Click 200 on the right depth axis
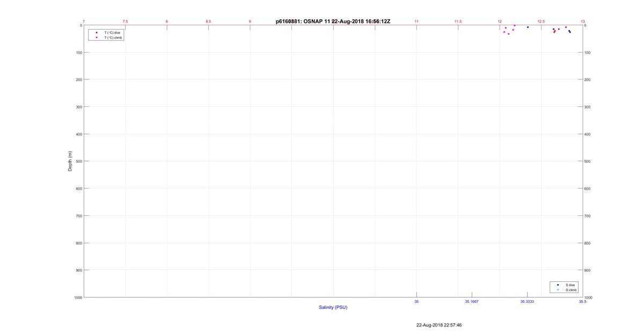644x334 pixels. point(587,79)
